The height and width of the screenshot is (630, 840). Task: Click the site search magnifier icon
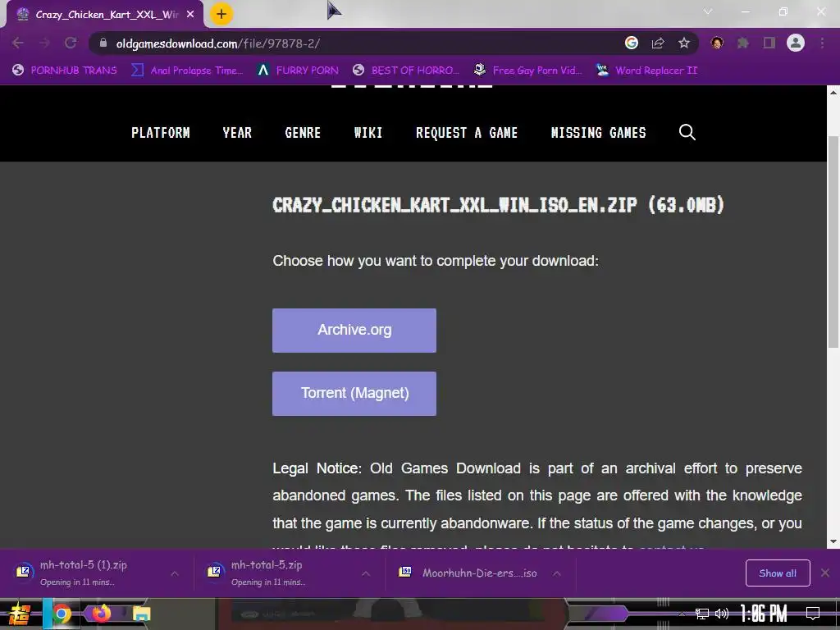pos(687,132)
